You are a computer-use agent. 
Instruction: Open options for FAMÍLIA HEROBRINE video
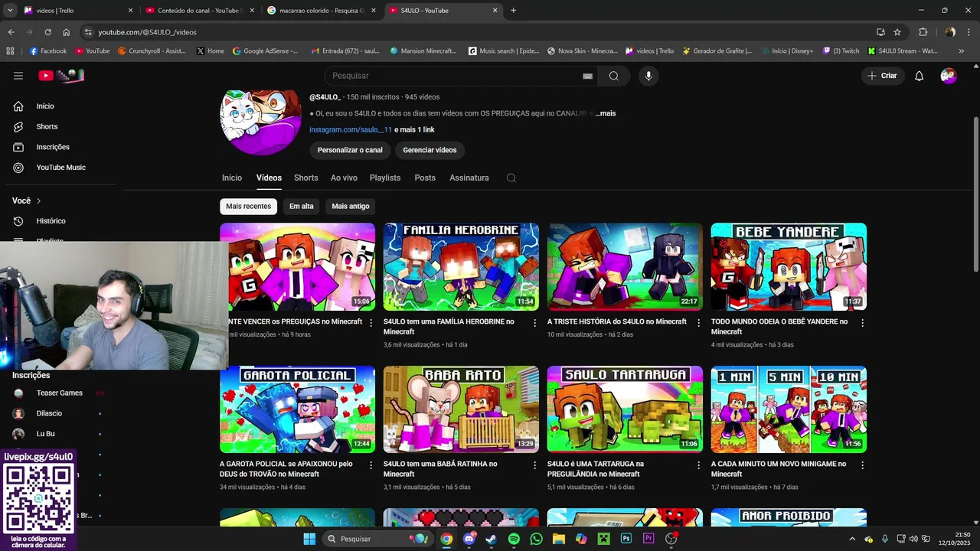[x=534, y=323]
